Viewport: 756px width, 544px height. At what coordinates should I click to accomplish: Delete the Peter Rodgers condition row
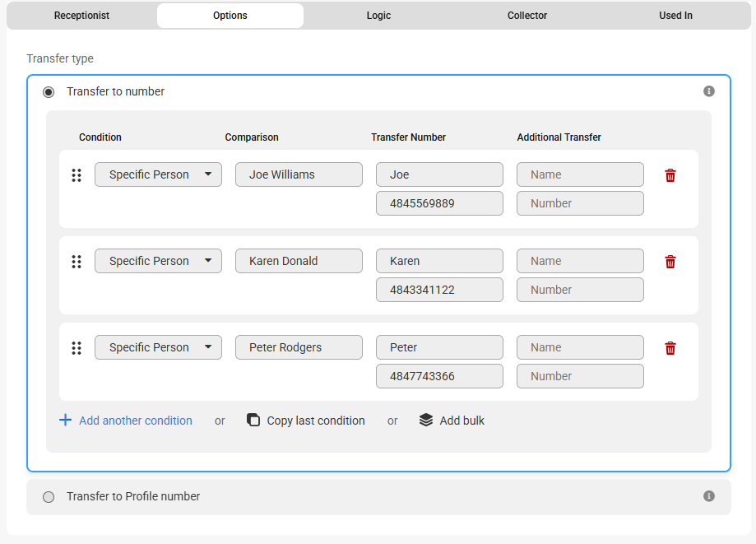670,348
